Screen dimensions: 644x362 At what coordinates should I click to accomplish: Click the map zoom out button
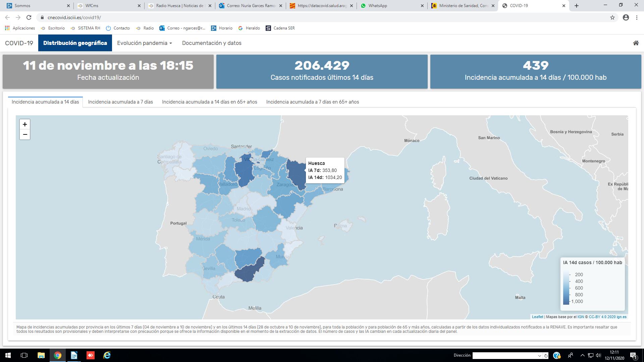25,135
